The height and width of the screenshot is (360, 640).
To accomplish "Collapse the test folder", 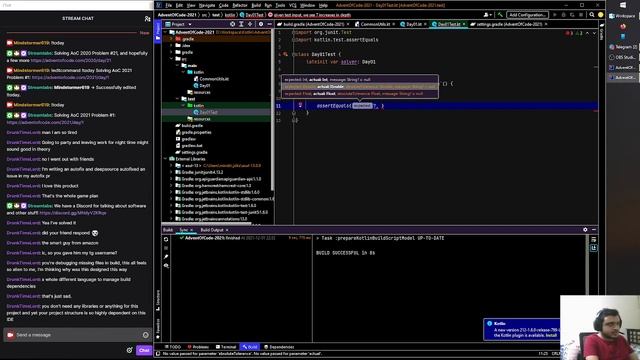I will [x=178, y=99].
